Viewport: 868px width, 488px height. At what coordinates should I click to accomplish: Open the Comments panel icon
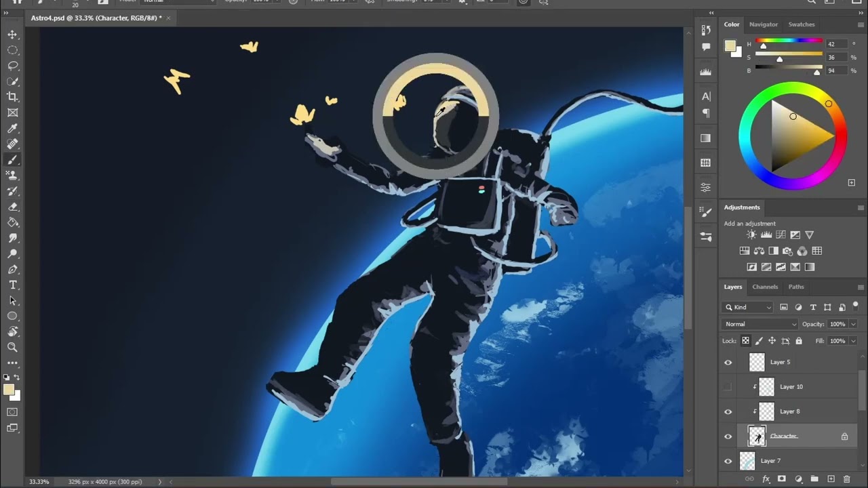pyautogui.click(x=706, y=47)
